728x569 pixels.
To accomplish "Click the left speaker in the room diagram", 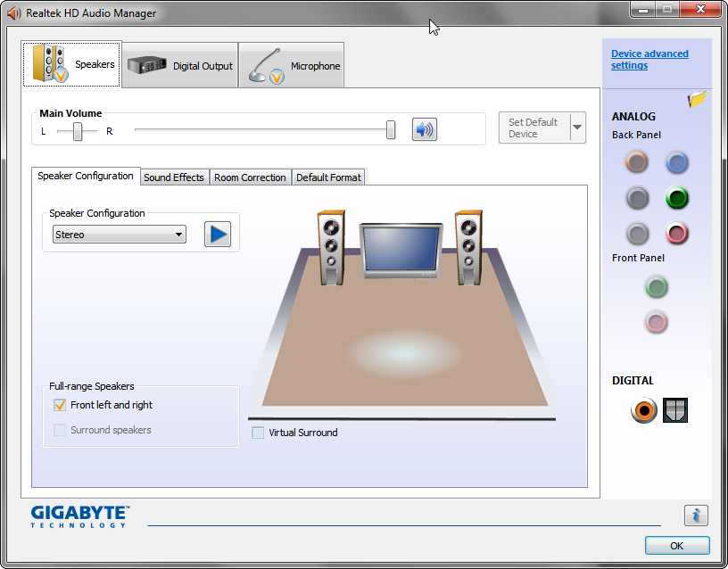I will tap(331, 247).
